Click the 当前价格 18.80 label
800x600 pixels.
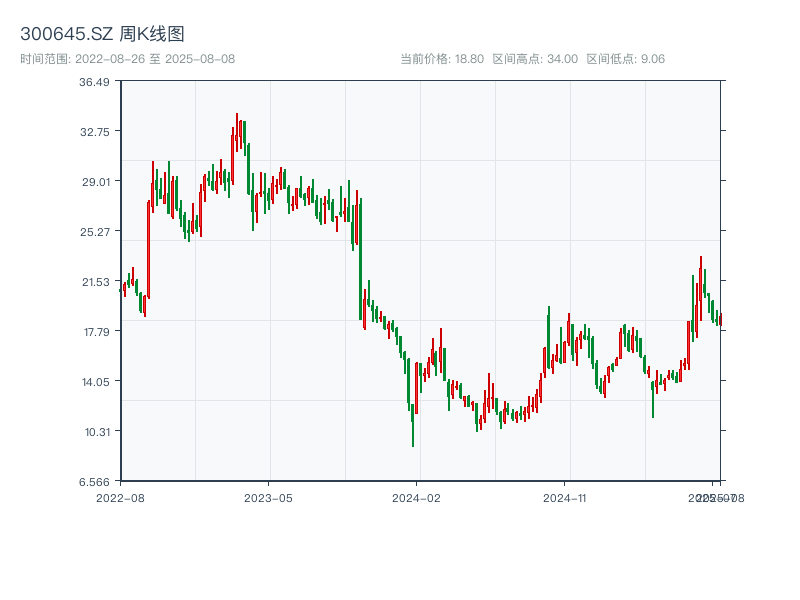(441, 59)
